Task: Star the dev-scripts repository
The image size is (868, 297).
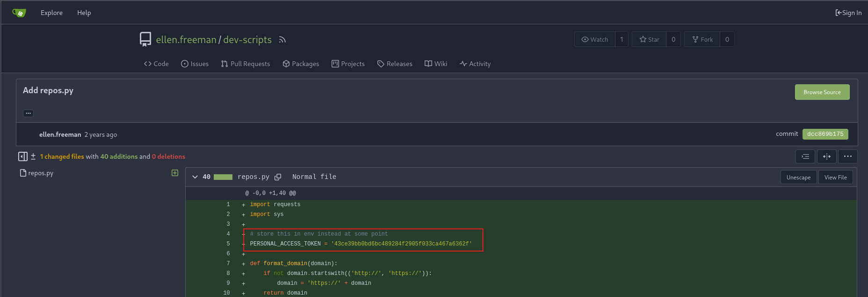Action: click(649, 39)
